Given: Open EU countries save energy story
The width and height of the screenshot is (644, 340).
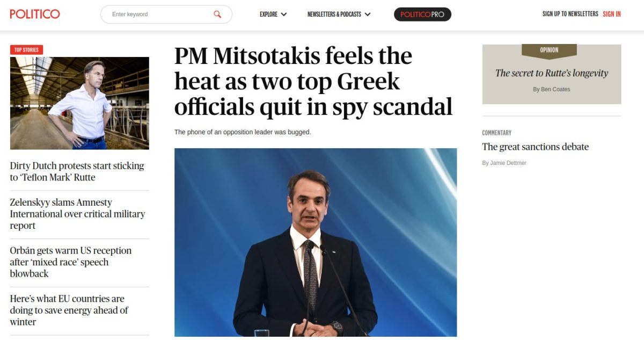Looking at the screenshot, I should click(x=69, y=310).
